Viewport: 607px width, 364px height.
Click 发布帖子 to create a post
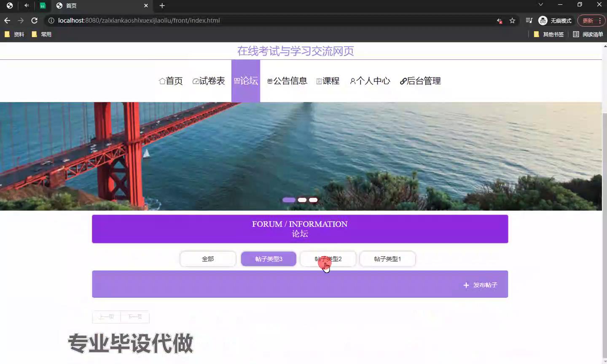coord(481,285)
